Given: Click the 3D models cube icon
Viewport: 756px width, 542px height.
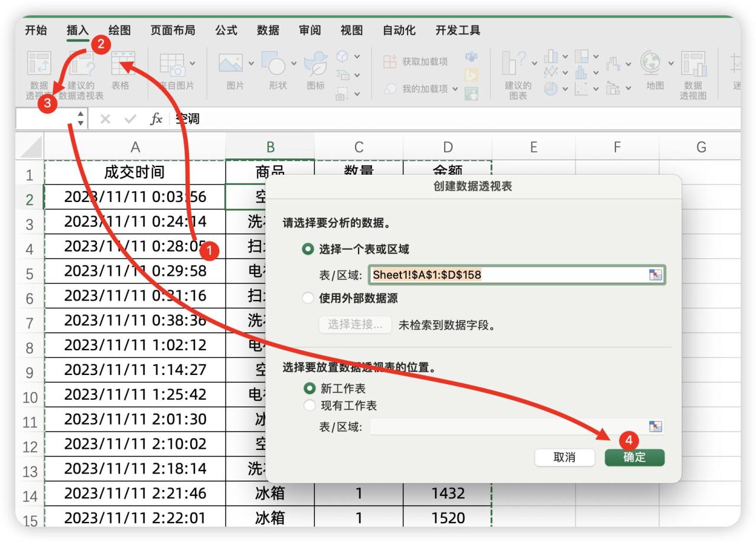Looking at the screenshot, I should pos(342,56).
